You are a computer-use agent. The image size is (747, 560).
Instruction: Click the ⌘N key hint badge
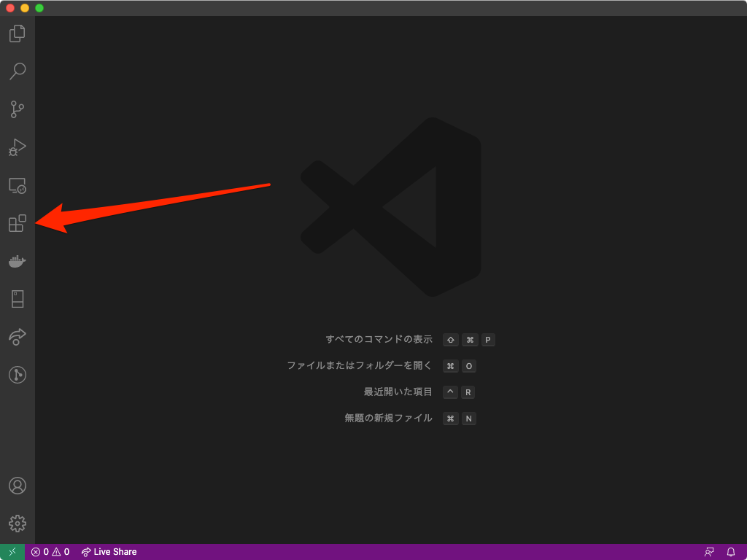[x=460, y=418]
